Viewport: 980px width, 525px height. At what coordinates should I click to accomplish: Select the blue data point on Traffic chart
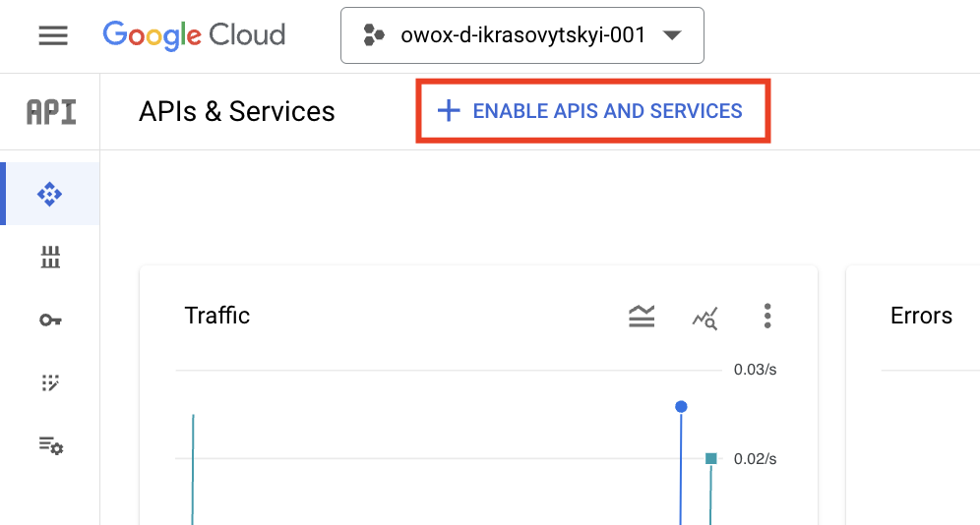pyautogui.click(x=681, y=407)
